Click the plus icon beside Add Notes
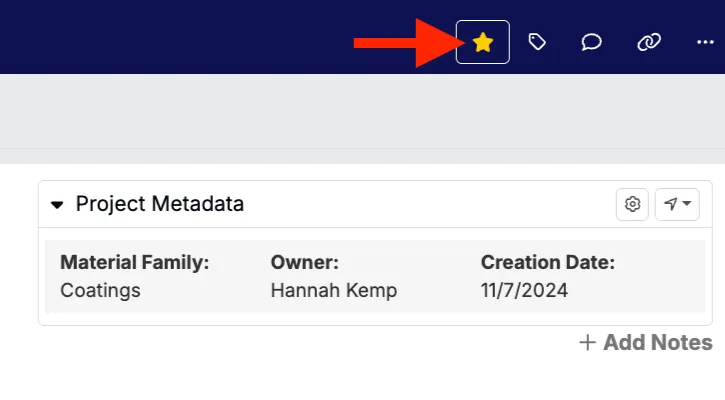Viewport: 725px width, 400px height. [x=588, y=343]
